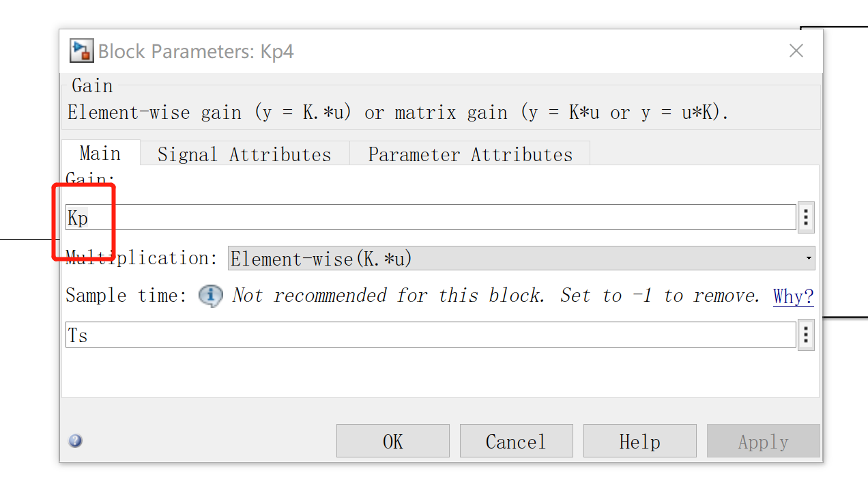Viewport: 868px width, 495px height.
Task: Open Help for the Gain block
Action: (x=639, y=440)
